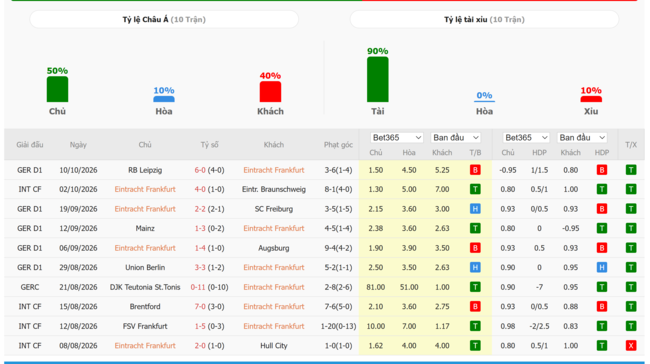The width and height of the screenshot is (650, 364).
Task: Open the second Bet365 dropdown beside HDP columns
Action: tap(526, 138)
